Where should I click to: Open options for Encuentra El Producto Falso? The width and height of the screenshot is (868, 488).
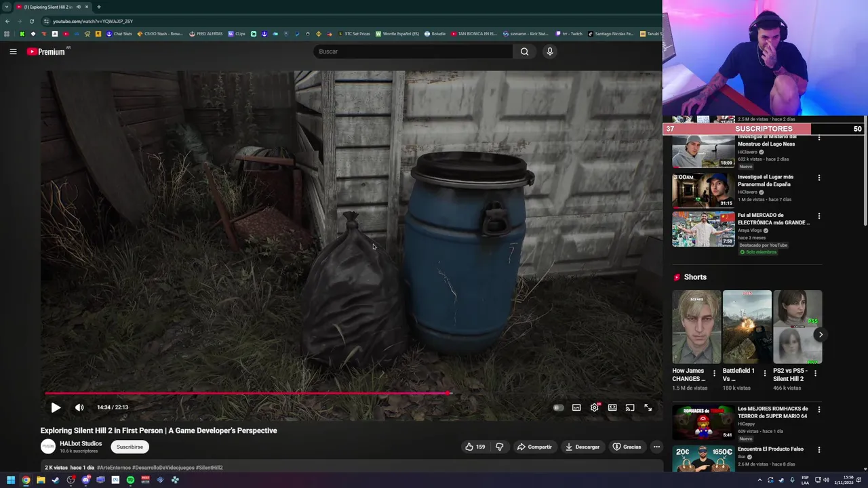coord(818,449)
